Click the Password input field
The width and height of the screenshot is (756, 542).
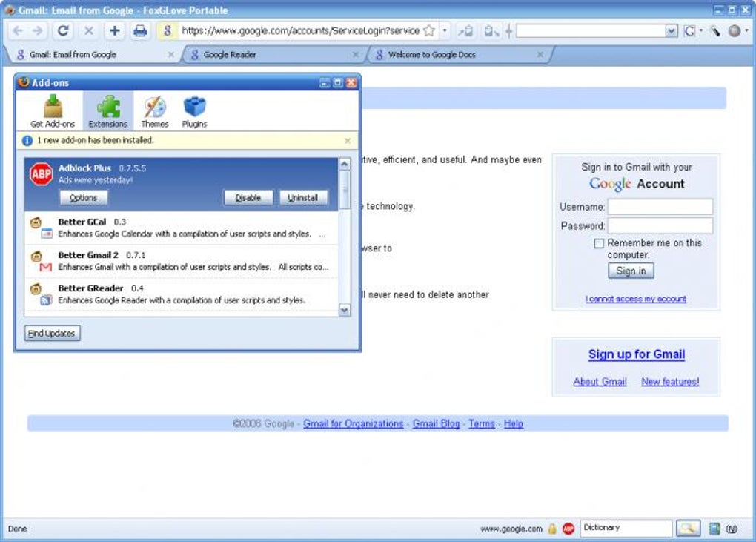pyautogui.click(x=660, y=225)
